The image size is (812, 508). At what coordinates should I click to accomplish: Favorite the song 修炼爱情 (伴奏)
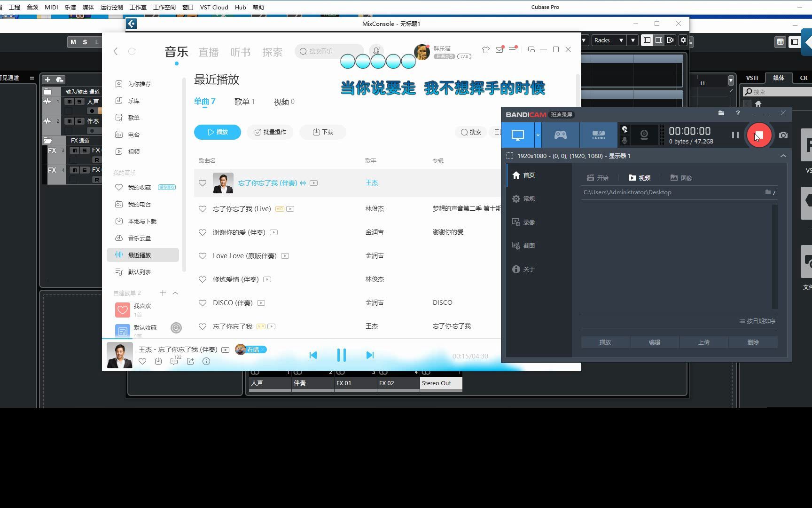click(203, 279)
